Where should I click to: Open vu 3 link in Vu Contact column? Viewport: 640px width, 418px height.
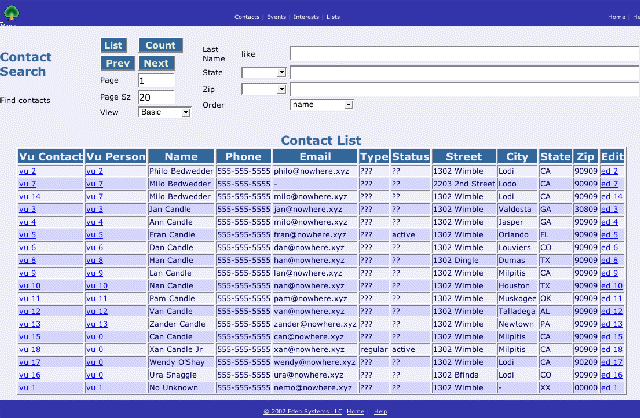point(27,209)
